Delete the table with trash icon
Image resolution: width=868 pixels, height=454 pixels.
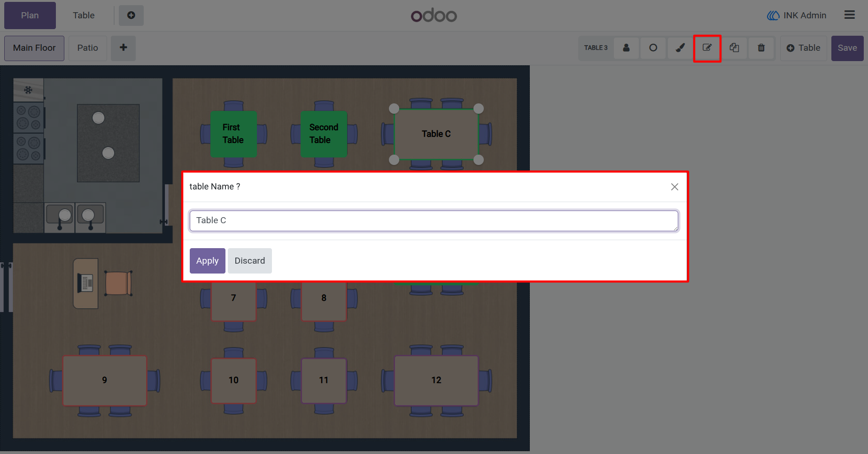click(x=761, y=48)
